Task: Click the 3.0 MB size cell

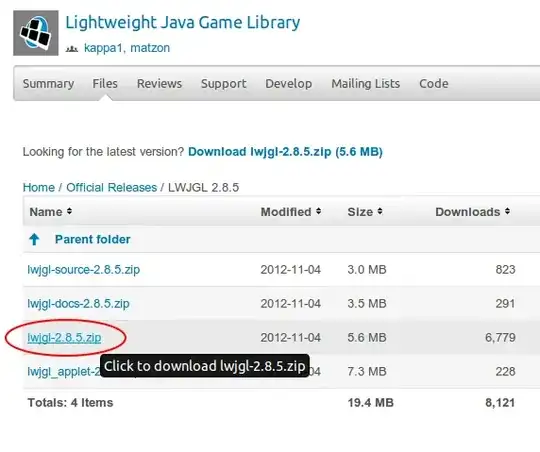Action: point(367,269)
